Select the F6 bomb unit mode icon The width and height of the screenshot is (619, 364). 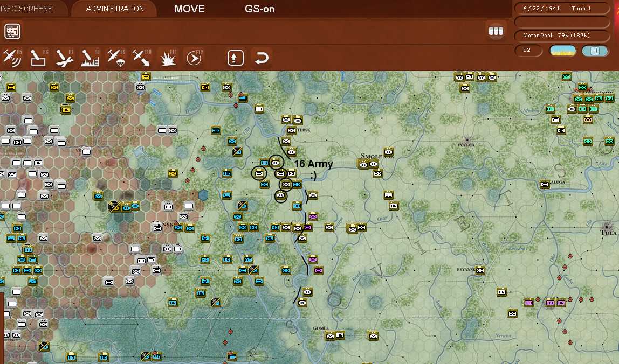pos(39,58)
